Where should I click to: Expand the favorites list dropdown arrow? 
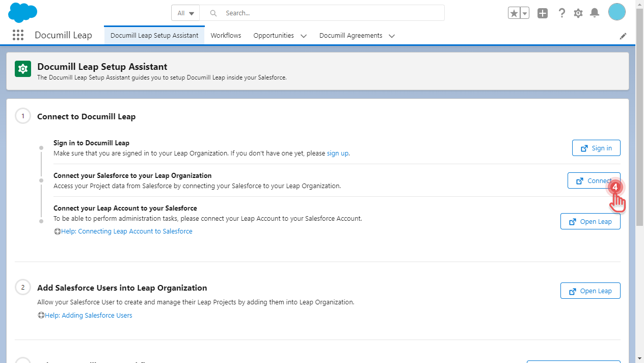[524, 13]
